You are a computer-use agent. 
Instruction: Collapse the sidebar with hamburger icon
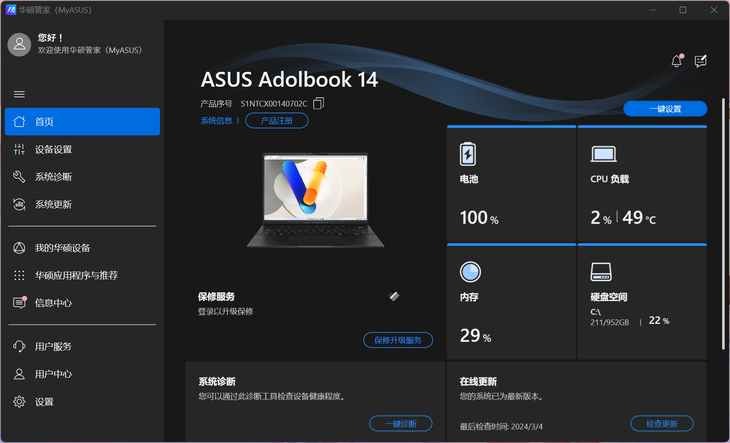tap(19, 94)
